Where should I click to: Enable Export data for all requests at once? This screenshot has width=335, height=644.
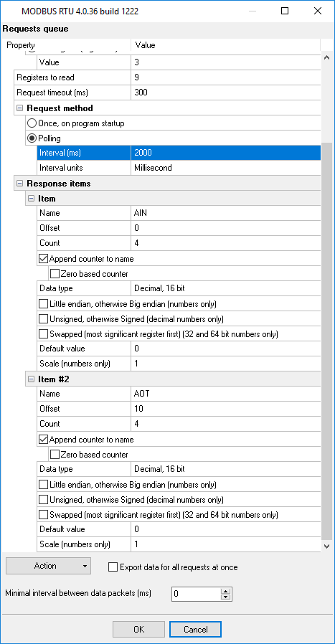113,567
